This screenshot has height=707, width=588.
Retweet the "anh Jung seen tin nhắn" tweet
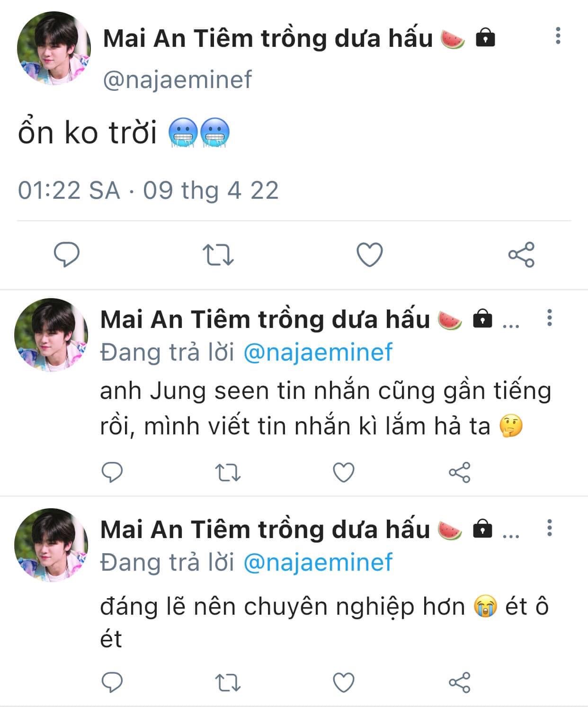tap(228, 472)
